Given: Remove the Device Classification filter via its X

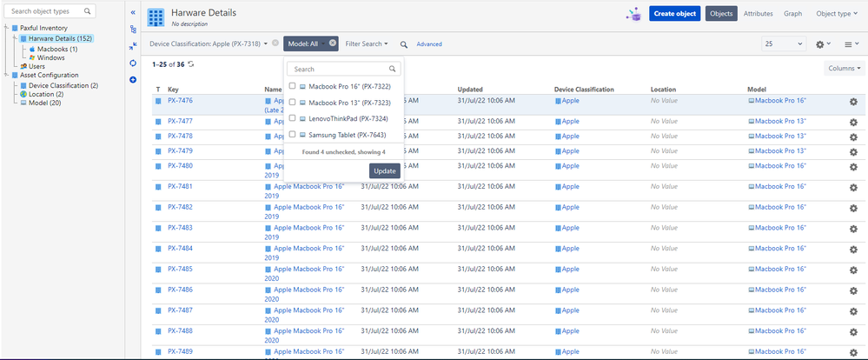Looking at the screenshot, I should [x=275, y=43].
